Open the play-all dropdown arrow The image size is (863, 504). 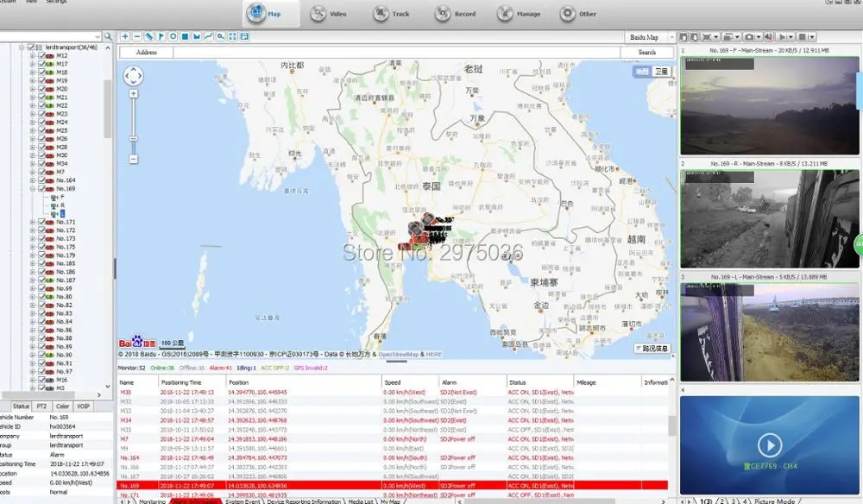coord(791,37)
